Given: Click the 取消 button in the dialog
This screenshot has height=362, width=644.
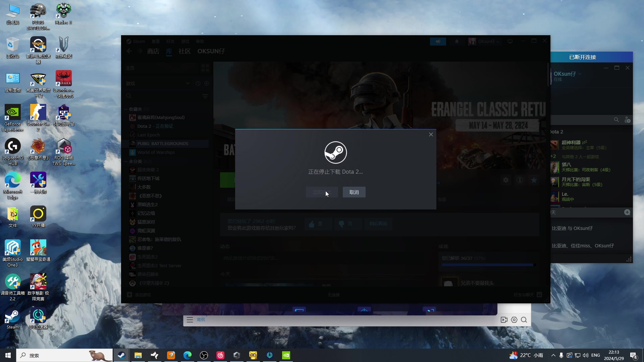Looking at the screenshot, I should (x=354, y=192).
